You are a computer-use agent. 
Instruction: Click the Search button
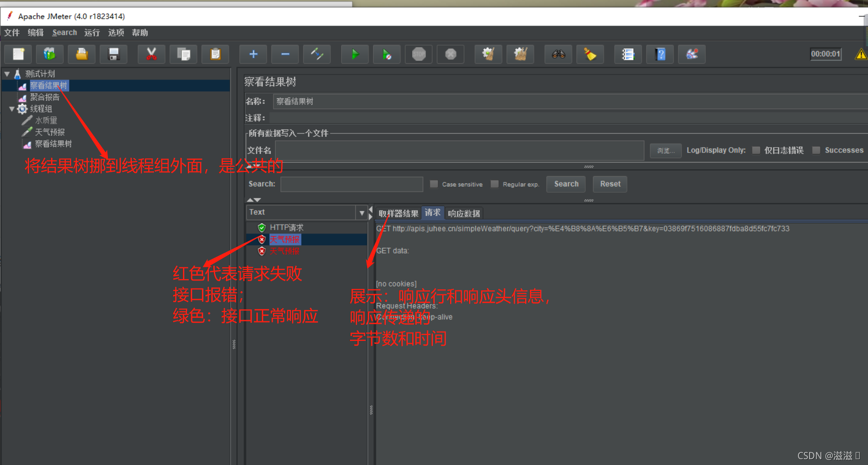click(566, 184)
